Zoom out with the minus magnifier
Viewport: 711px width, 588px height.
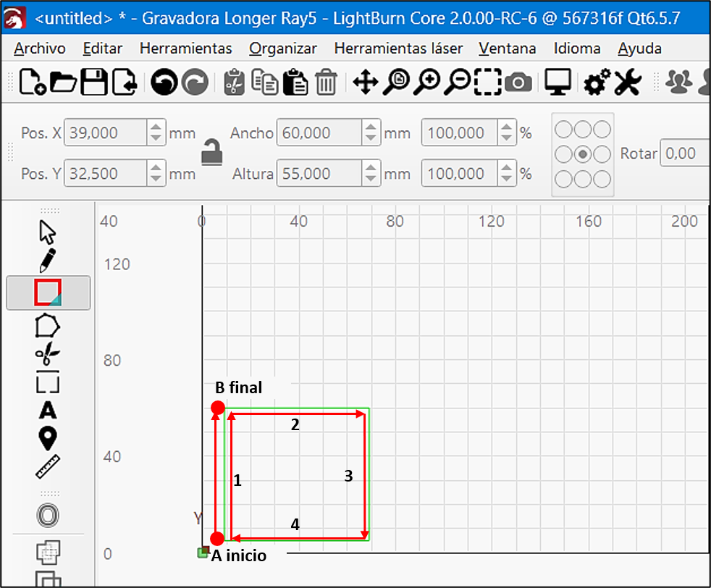tap(458, 82)
